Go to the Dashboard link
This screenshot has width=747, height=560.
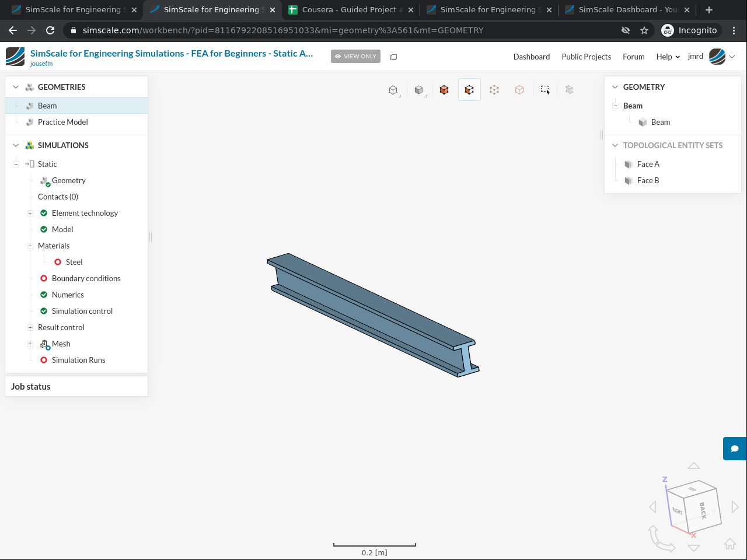pyautogui.click(x=531, y=57)
